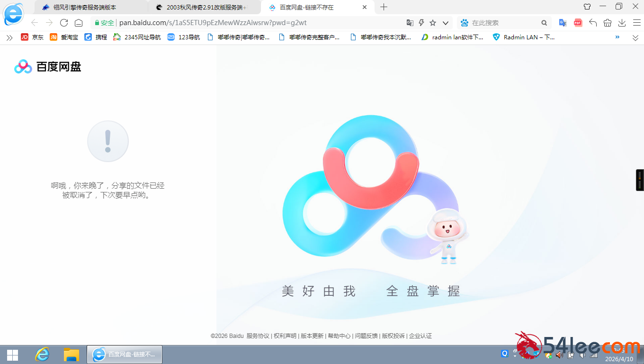Screen dimensions: 644x364
Task: Open the Baidu Netdisk logo homepage
Action: pos(46,67)
